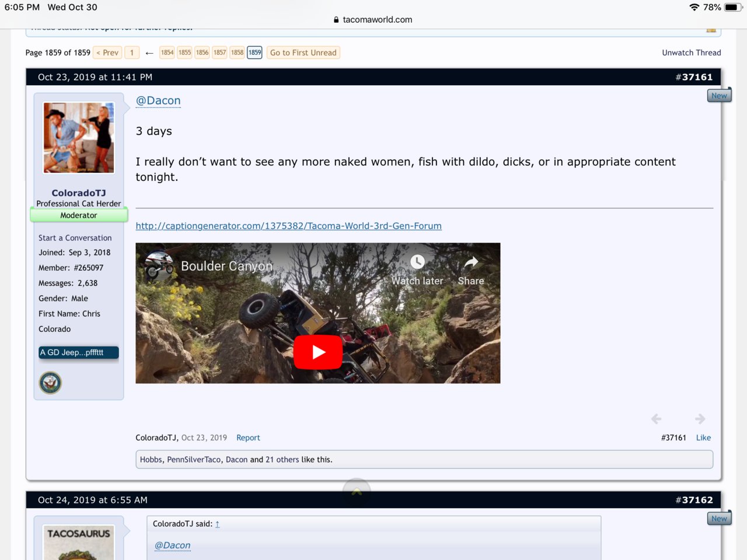Report ColoradoTJ's post
The width and height of the screenshot is (747, 560).
coord(248,437)
